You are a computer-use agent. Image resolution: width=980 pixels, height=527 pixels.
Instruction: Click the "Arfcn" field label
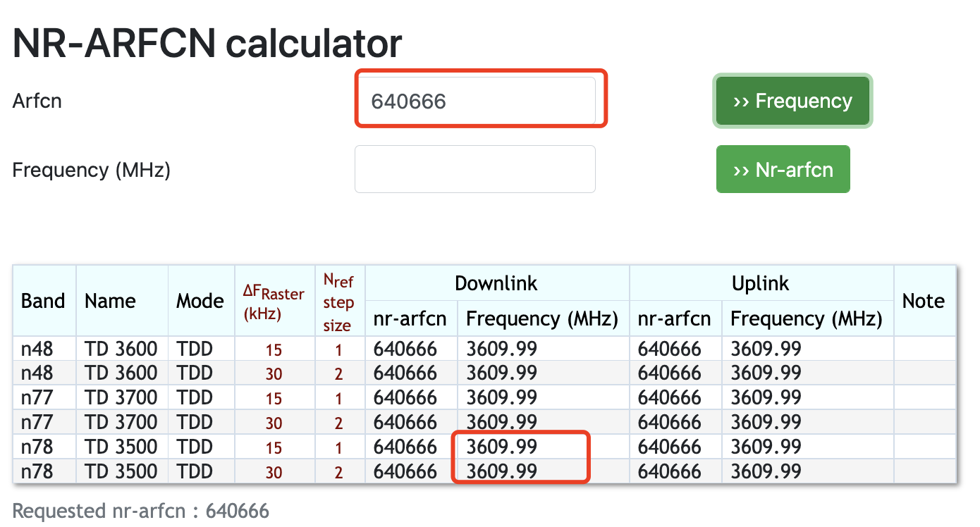(x=37, y=101)
